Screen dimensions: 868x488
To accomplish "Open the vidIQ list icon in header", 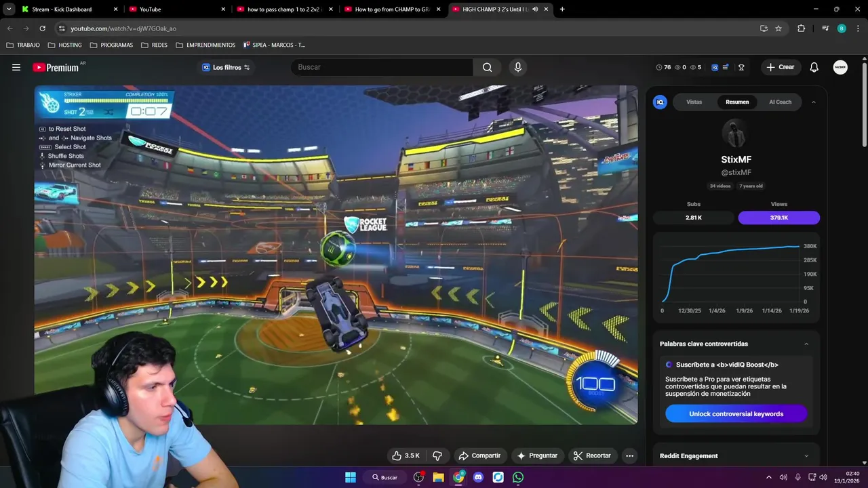I will 726,67.
